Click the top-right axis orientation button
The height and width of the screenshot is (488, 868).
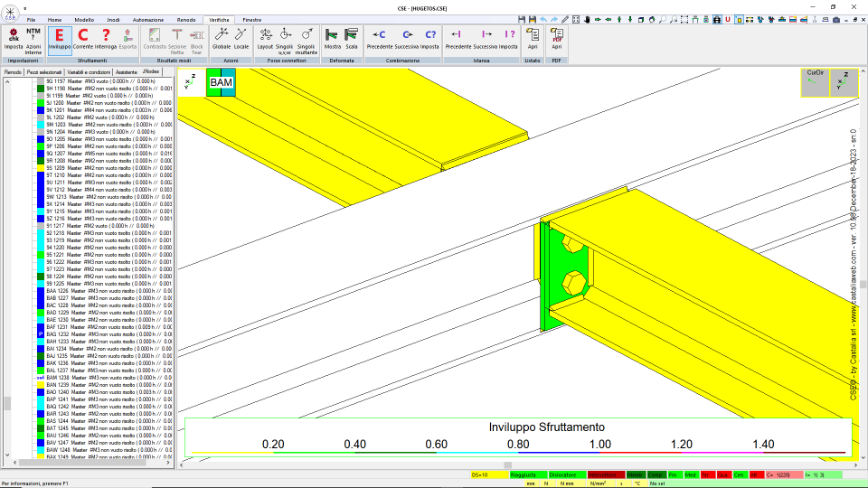844,82
